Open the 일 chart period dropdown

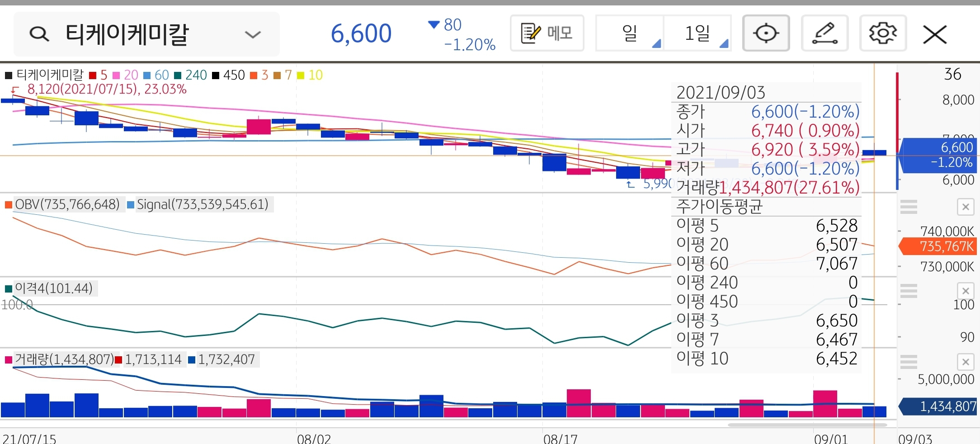point(630,33)
